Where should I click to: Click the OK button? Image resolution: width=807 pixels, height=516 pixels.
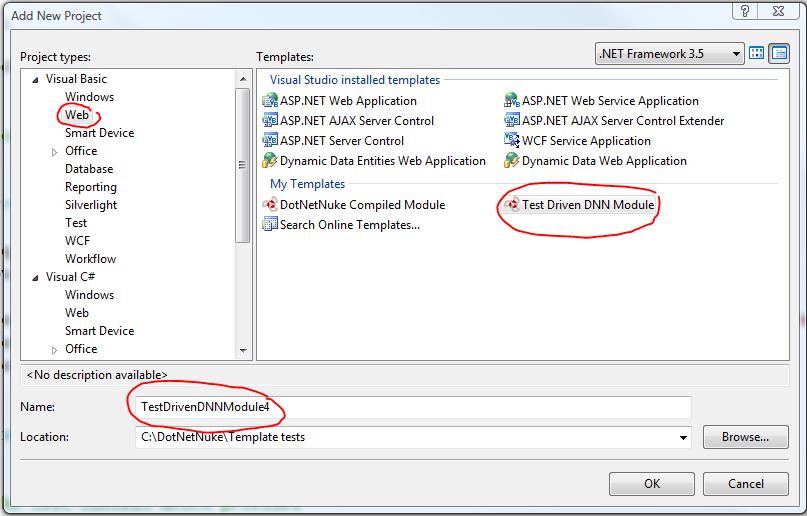[652, 484]
